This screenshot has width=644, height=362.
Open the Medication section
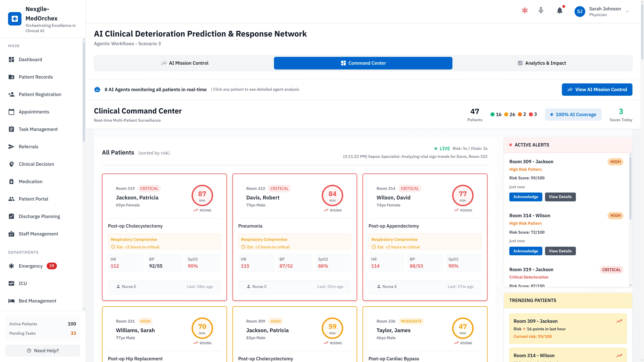coord(31,181)
